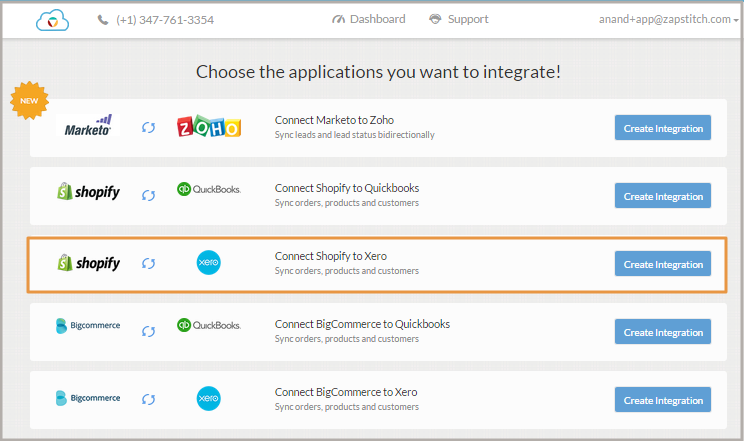Open the anand+app@zapstitch.com account dropdown

pos(669,19)
